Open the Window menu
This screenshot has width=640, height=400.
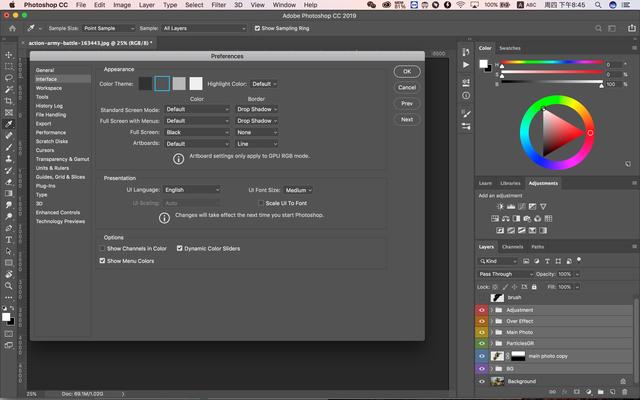[284, 5]
